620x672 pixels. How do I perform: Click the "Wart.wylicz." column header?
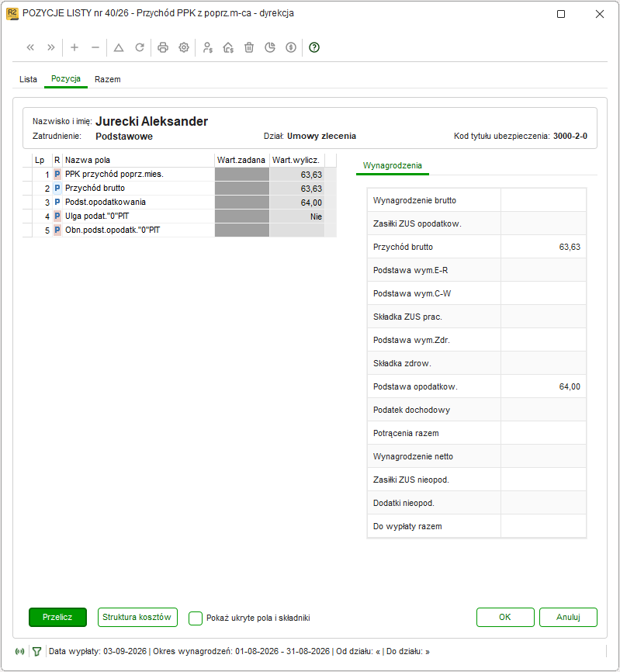click(x=297, y=161)
